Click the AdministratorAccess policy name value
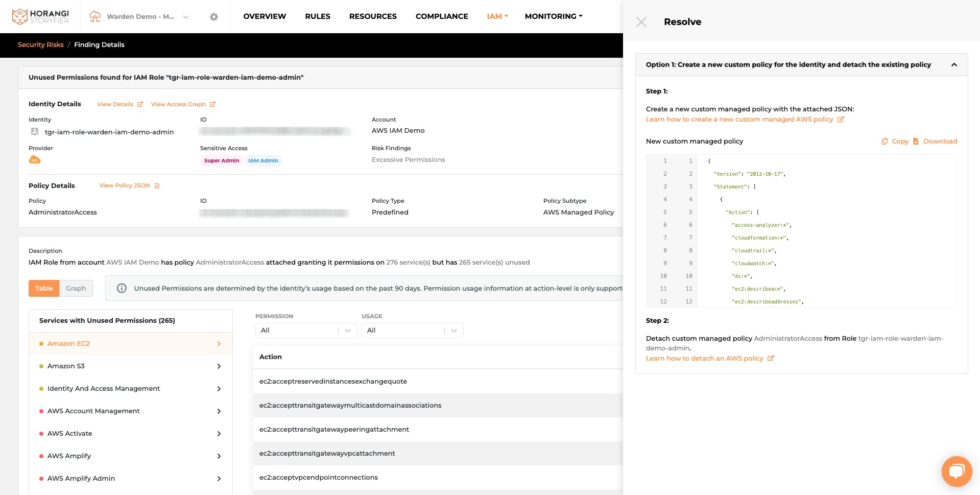 point(63,213)
